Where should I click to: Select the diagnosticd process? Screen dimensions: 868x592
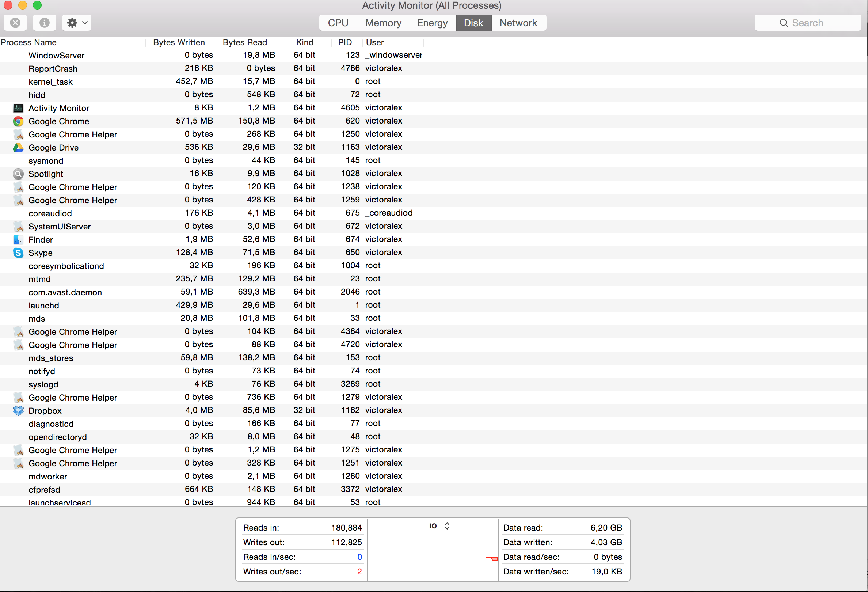[434, 424]
